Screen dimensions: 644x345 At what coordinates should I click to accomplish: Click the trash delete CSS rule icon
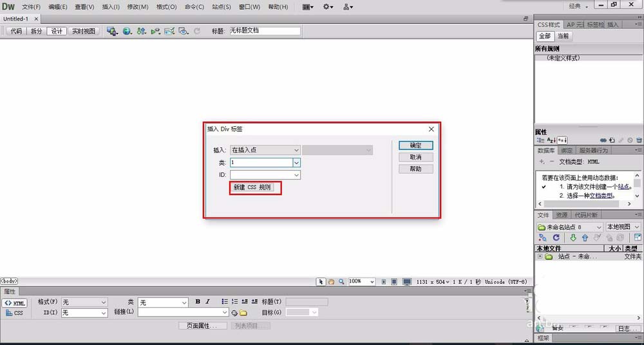pyautogui.click(x=639, y=140)
